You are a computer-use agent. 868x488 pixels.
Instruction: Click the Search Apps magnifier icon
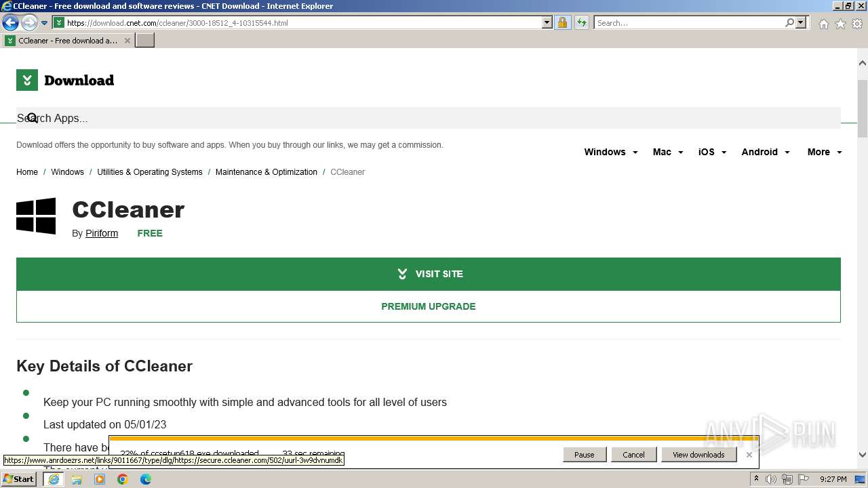[x=32, y=118]
